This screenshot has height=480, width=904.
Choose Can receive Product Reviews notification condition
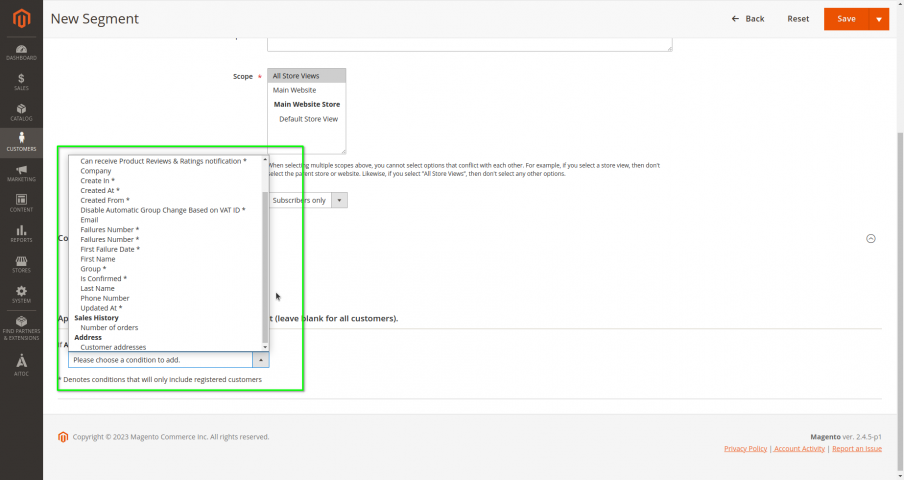pos(163,161)
